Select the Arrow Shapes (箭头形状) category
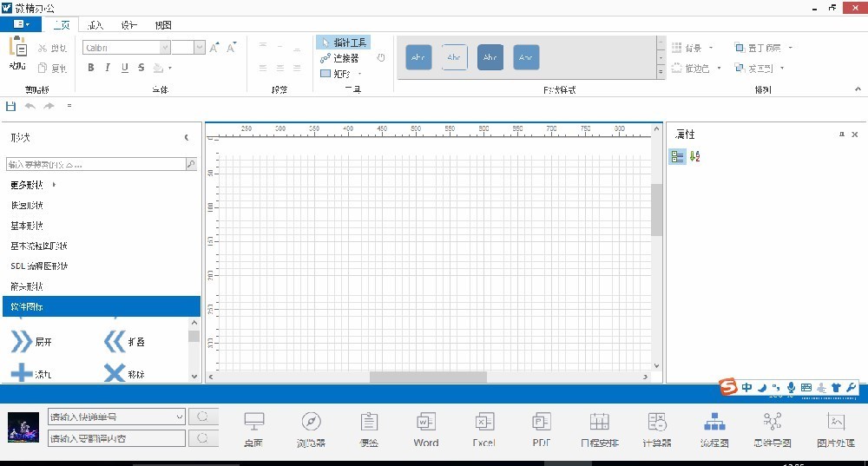This screenshot has height=466, width=868. tap(27, 286)
